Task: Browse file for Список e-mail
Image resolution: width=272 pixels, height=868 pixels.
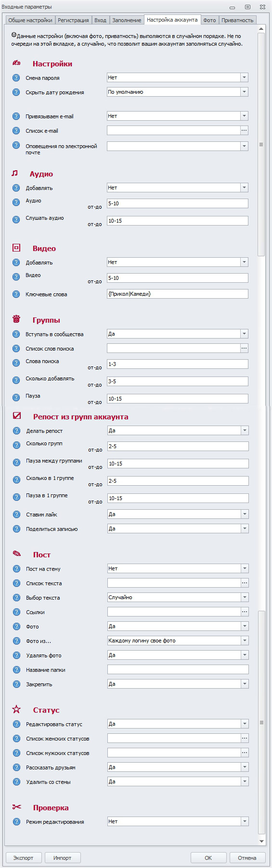Action: pos(244,130)
